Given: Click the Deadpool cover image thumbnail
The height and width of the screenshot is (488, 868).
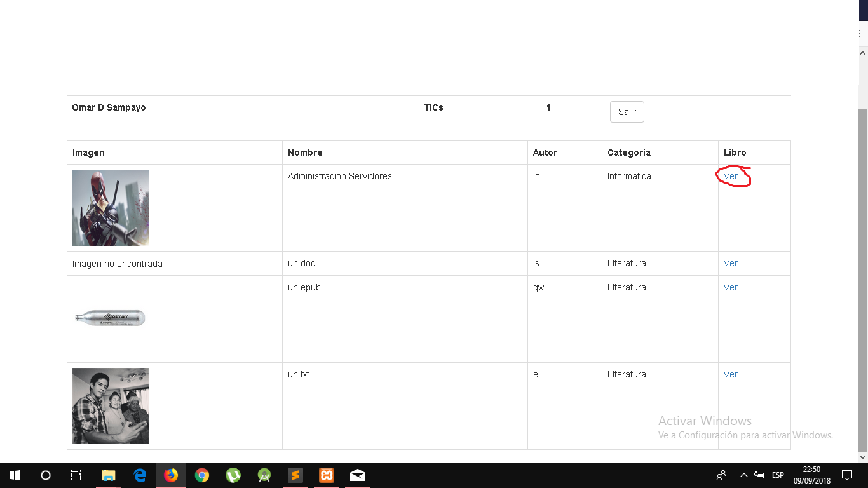Looking at the screenshot, I should (x=111, y=208).
